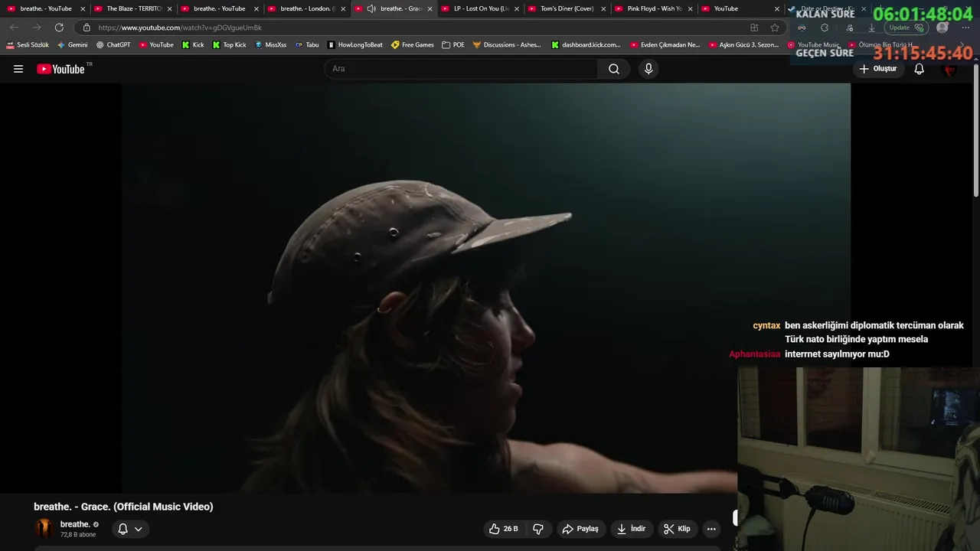Open the Oluştur create menu
The height and width of the screenshot is (551, 980).
[877, 69]
